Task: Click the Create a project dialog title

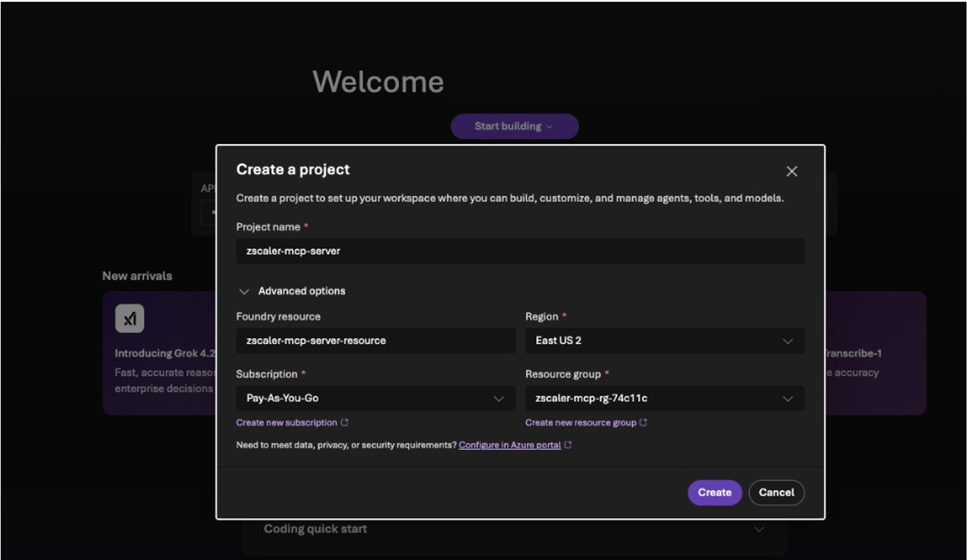Action: (x=293, y=170)
